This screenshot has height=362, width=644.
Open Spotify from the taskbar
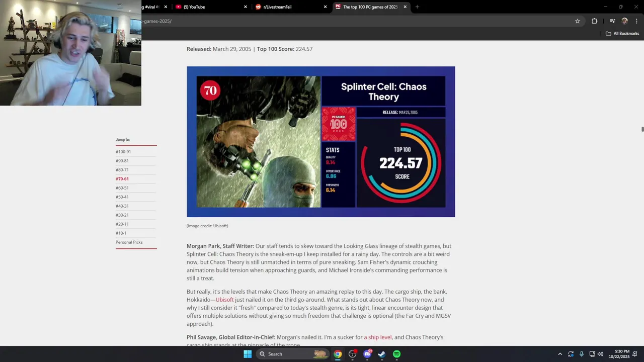tap(397, 354)
